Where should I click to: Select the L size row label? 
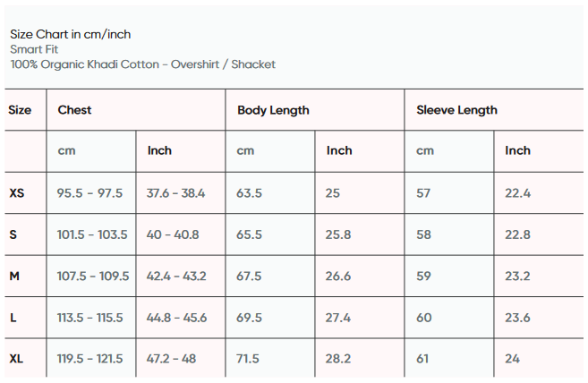coord(13,318)
